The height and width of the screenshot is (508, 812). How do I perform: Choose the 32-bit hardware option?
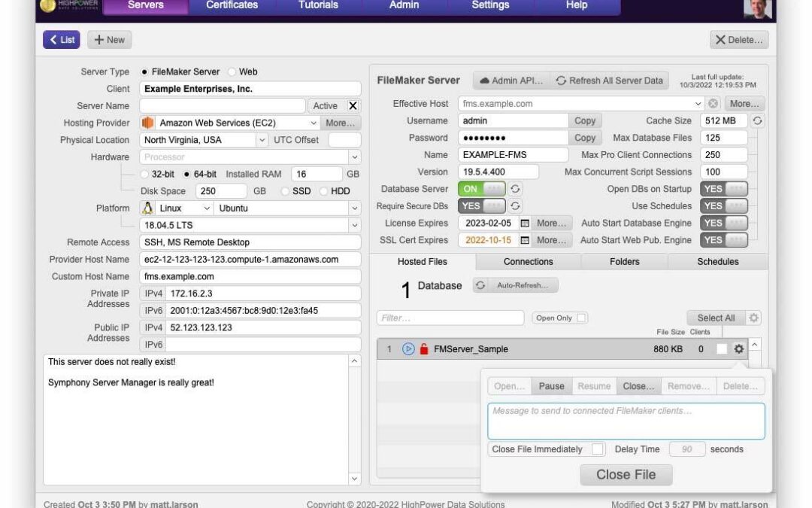click(x=144, y=174)
